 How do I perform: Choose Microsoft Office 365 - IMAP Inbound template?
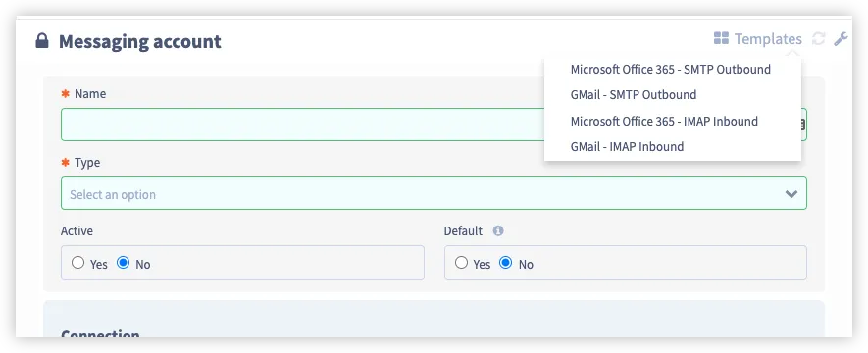point(664,121)
